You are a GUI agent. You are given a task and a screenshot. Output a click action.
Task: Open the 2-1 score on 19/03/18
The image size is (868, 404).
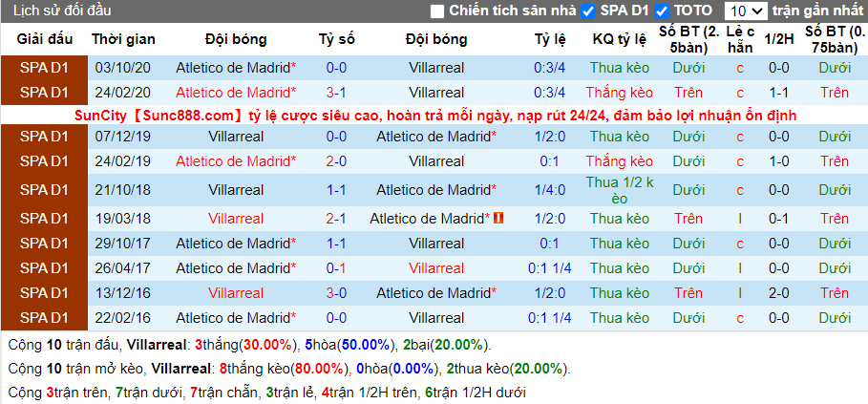point(336,219)
